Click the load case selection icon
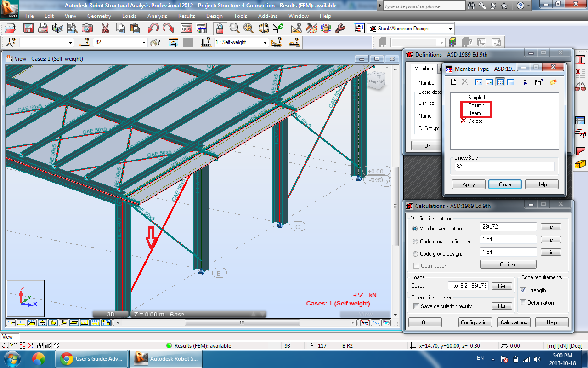 point(206,42)
